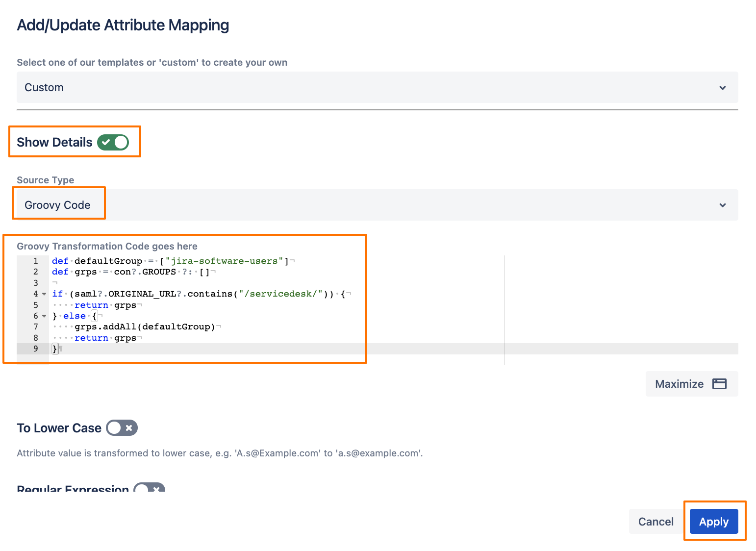The width and height of the screenshot is (756, 551).
Task: Maximize the Groovy code editor
Action: pos(691,384)
